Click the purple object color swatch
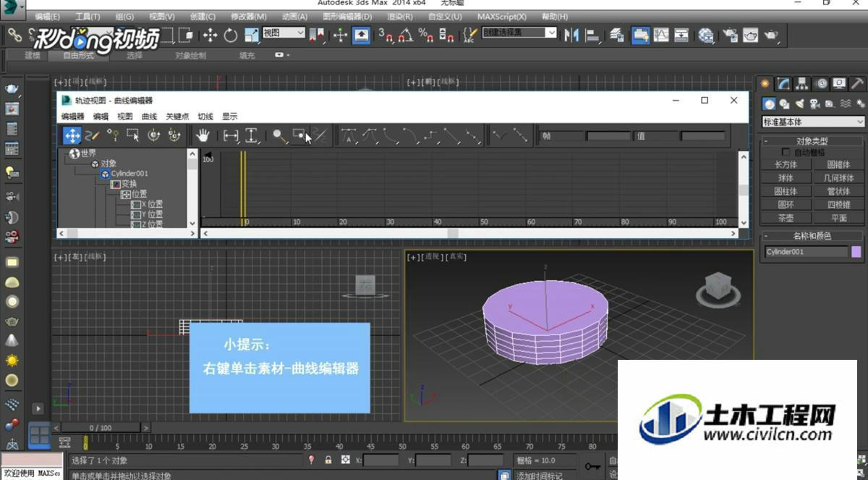The width and height of the screenshot is (868, 480). [856, 252]
